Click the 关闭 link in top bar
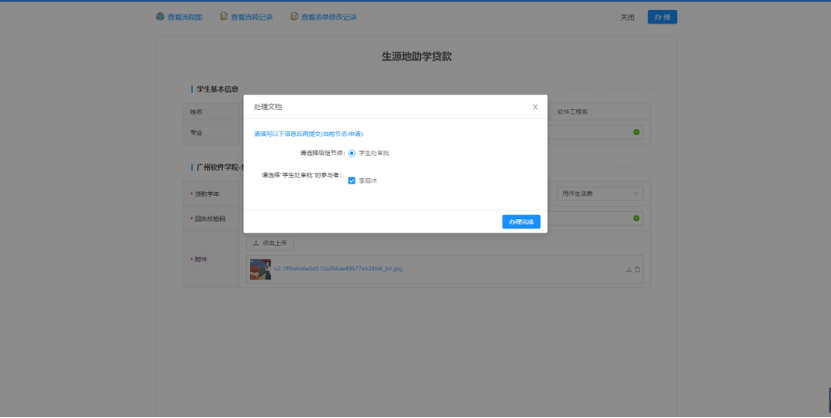 (x=627, y=17)
